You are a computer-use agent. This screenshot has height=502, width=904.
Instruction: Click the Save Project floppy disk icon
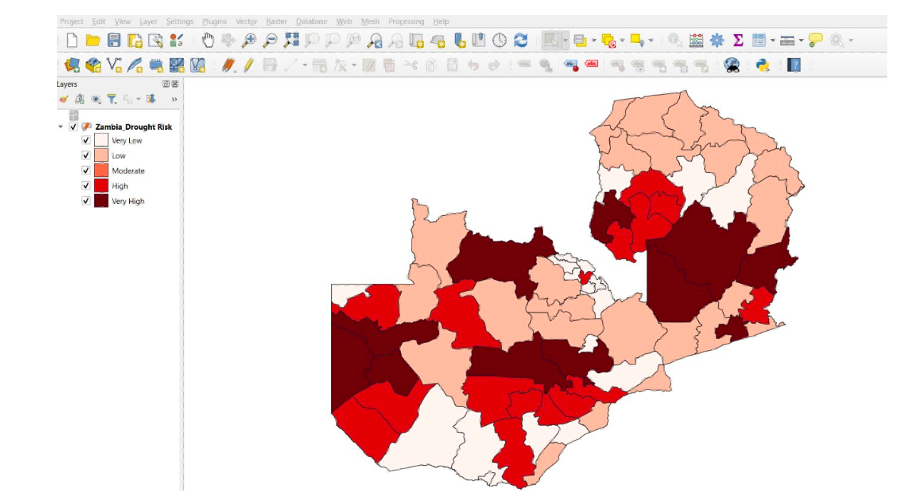pyautogui.click(x=114, y=40)
